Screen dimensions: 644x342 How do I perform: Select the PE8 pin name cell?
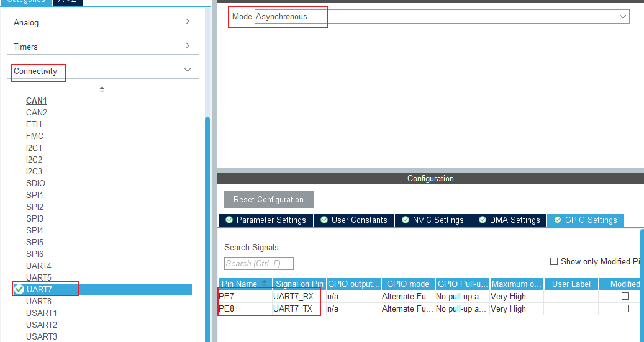point(245,308)
